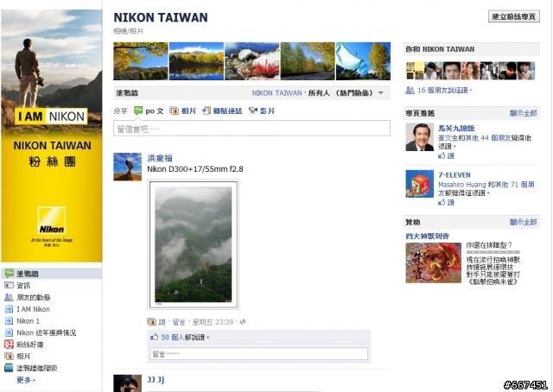Image resolution: width=553 pixels, height=392 pixels.
Task: Expand the 更多 sidebar menu
Action: tap(26, 380)
